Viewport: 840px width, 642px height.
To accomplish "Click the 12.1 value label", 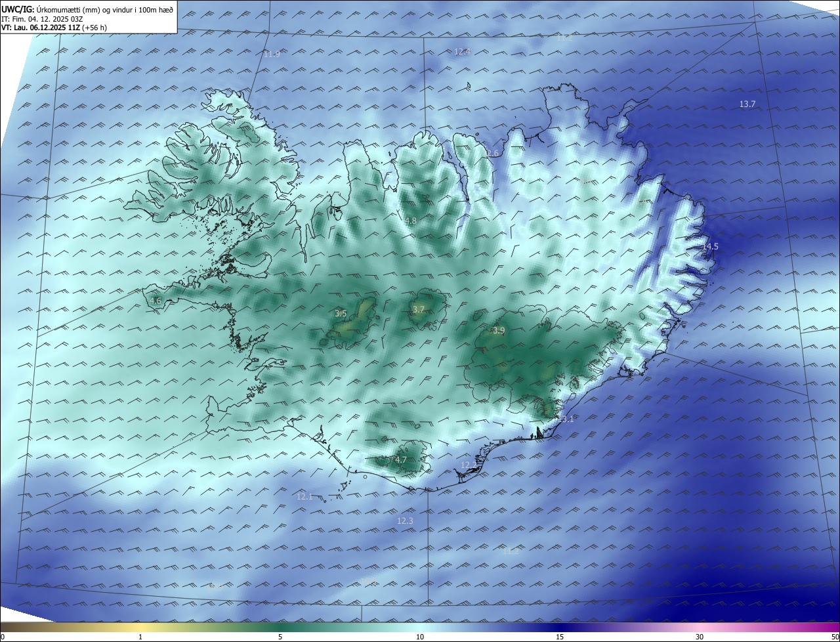I will (x=304, y=497).
